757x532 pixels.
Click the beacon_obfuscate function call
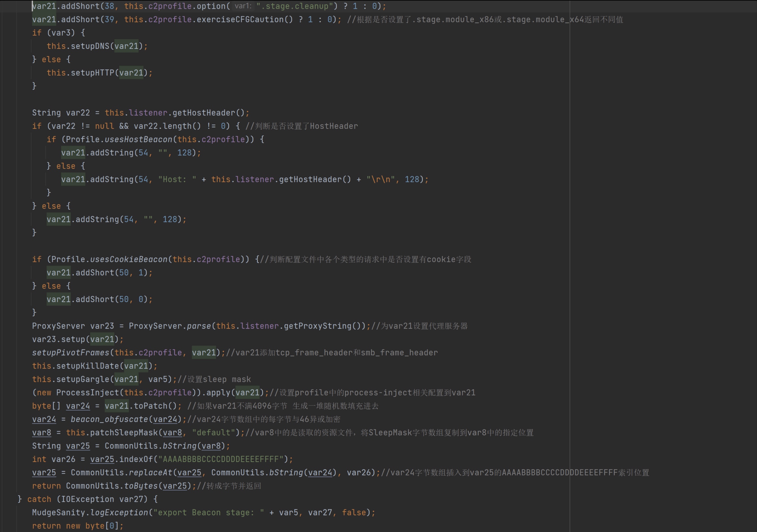click(109, 420)
